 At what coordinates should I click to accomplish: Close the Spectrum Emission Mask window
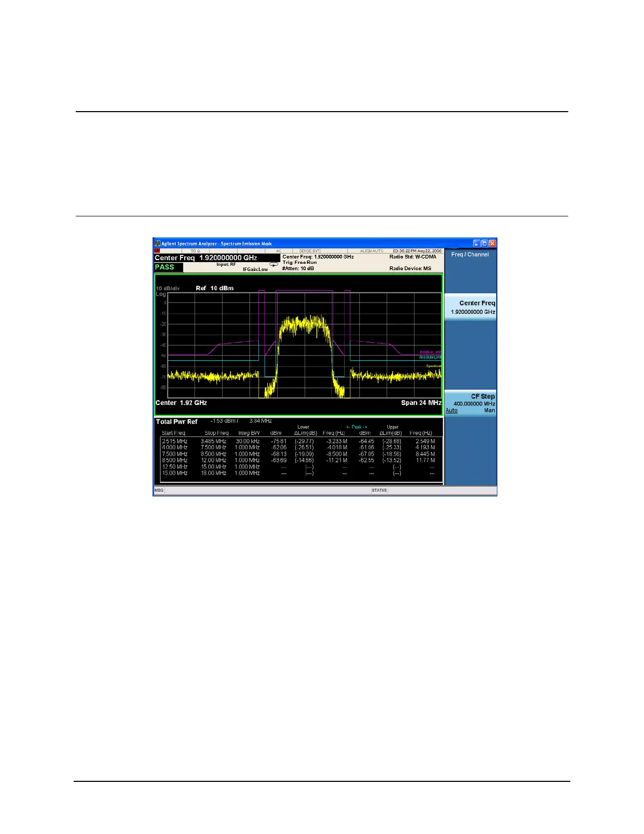[x=492, y=244]
